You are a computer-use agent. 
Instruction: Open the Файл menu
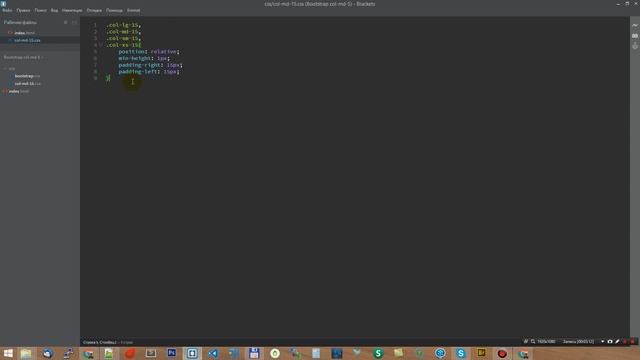click(x=7, y=10)
